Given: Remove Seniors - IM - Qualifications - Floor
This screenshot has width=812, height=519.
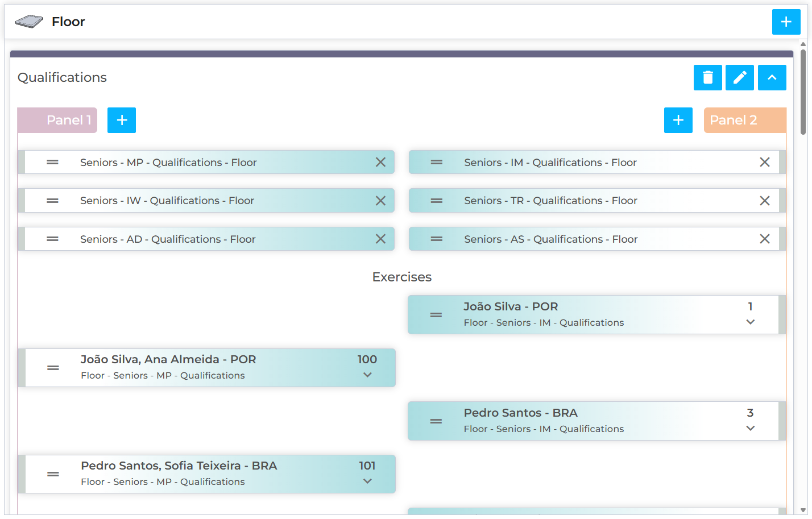Looking at the screenshot, I should [765, 163].
